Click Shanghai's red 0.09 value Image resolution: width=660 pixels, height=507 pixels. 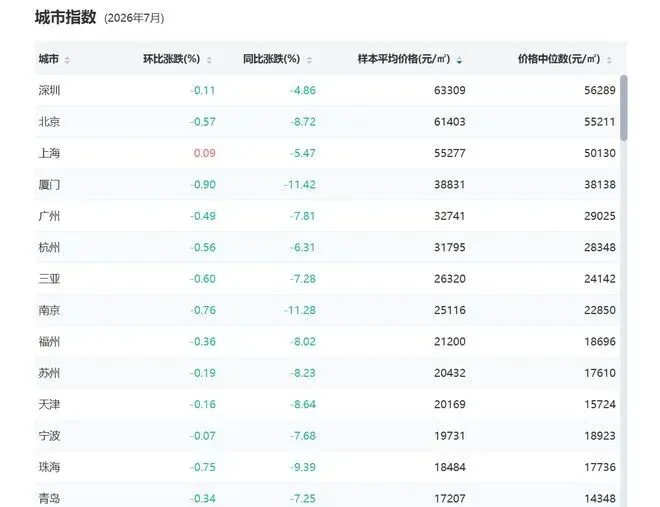coord(205,153)
